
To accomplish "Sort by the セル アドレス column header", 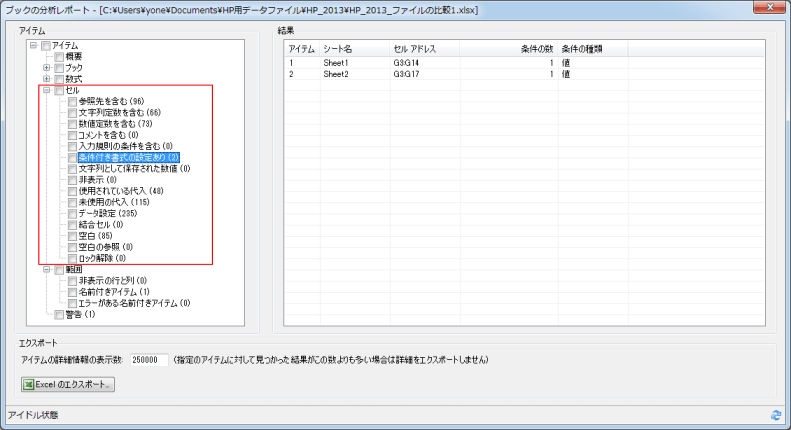I will pos(425,49).
